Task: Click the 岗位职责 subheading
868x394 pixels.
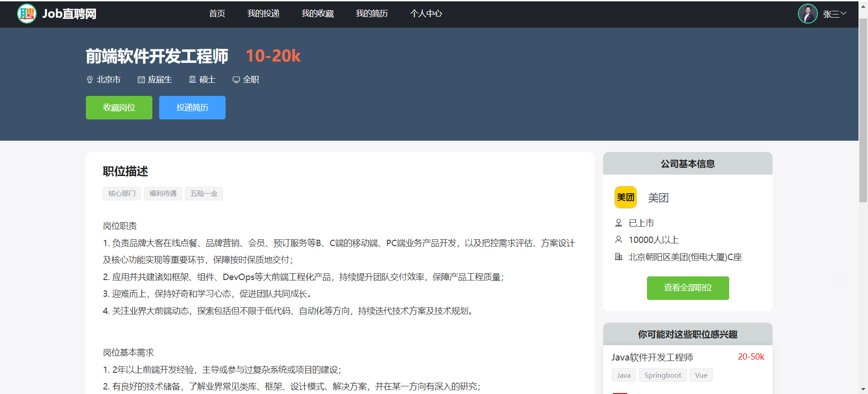Action: [120, 226]
